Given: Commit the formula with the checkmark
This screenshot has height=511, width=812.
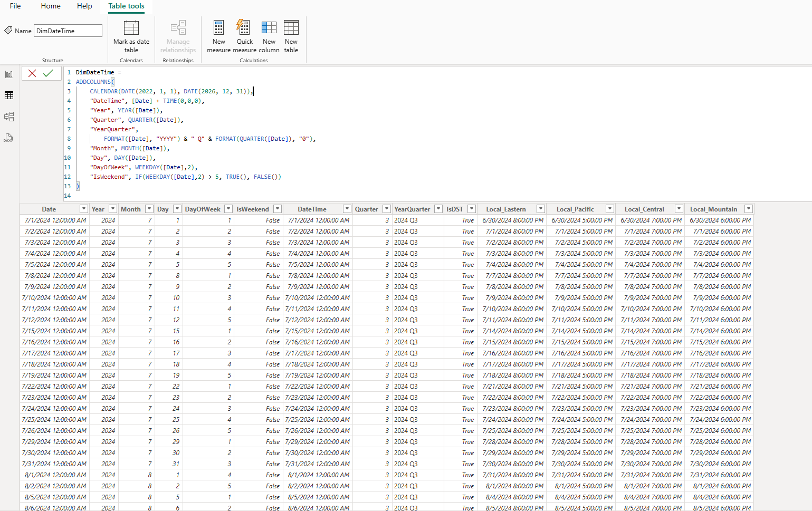Looking at the screenshot, I should click(x=49, y=73).
